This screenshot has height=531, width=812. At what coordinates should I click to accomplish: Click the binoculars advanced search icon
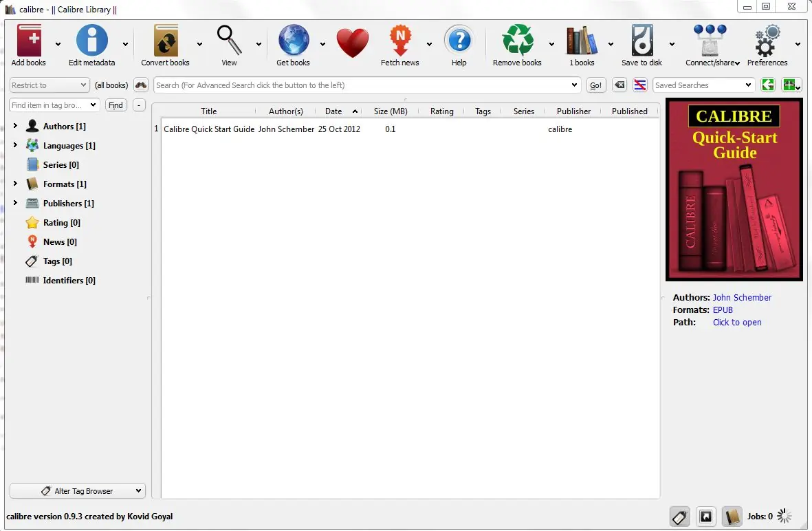[x=141, y=85]
